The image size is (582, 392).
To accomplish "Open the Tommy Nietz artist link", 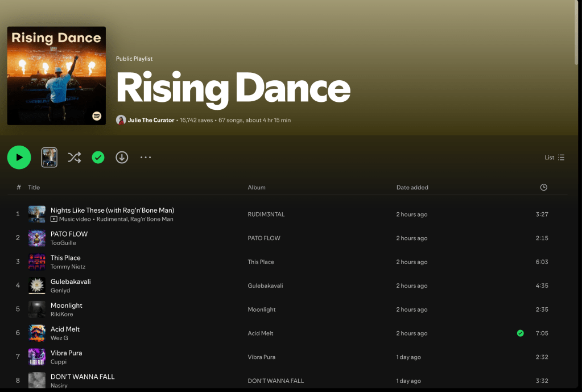I will (x=68, y=266).
